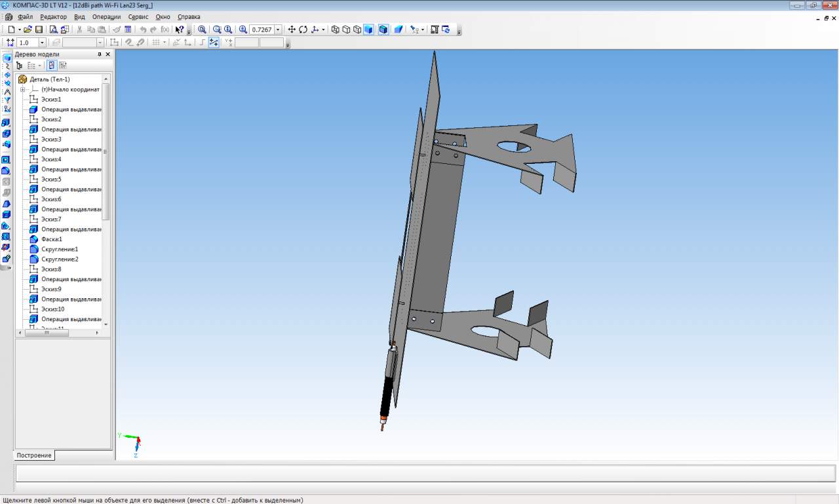Click the wireframe display mode icon
Screen dimensions: 839x504
(x=335, y=29)
